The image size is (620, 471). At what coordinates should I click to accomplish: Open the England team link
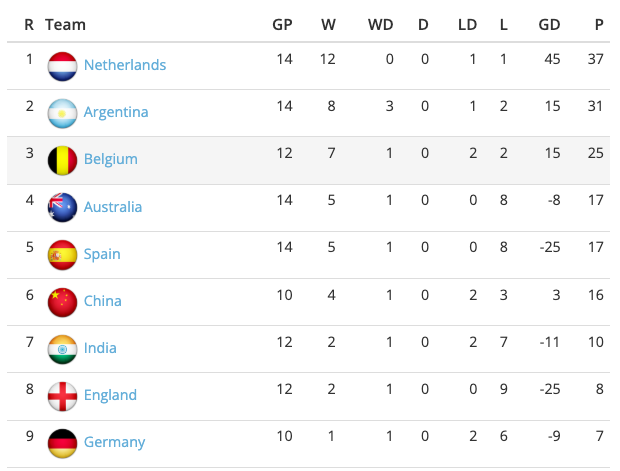click(110, 395)
